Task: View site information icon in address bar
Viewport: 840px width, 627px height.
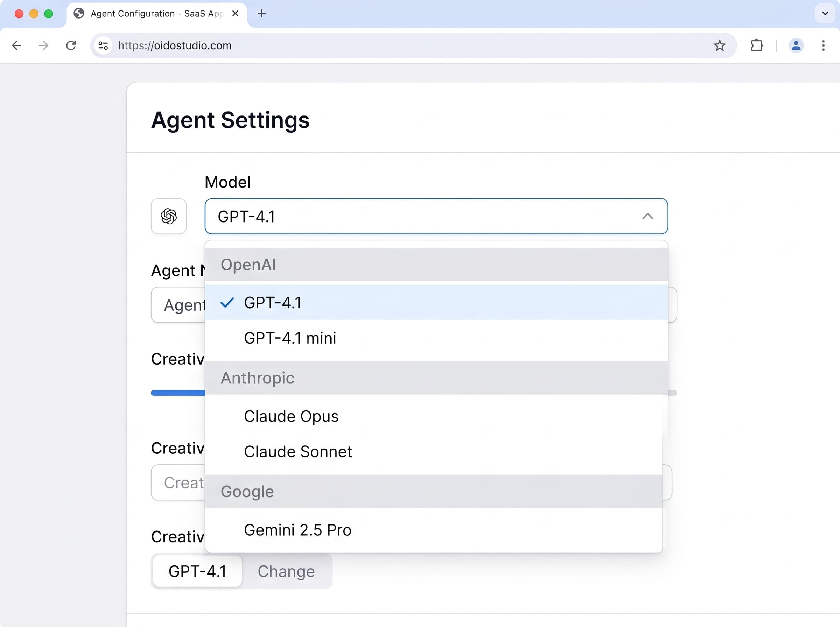Action: pyautogui.click(x=103, y=45)
